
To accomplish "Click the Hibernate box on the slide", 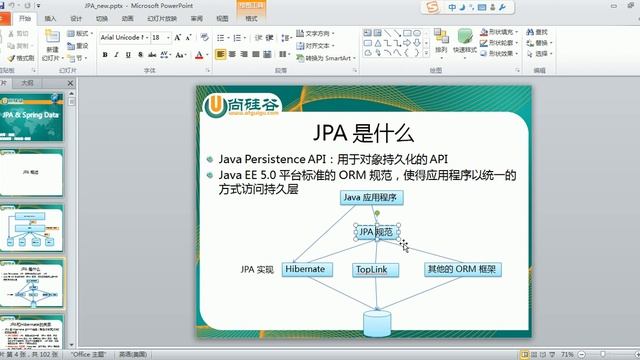I will 307,269.
